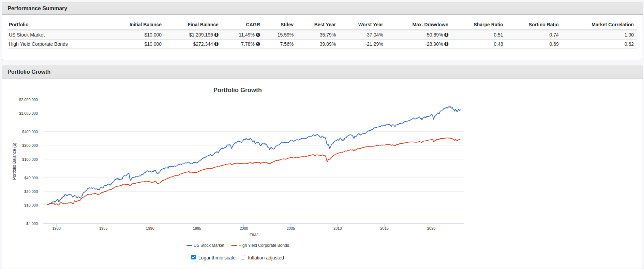644x269 pixels.
Task: Click the High Yield Corporate Bonds row label
Action: 38,44
